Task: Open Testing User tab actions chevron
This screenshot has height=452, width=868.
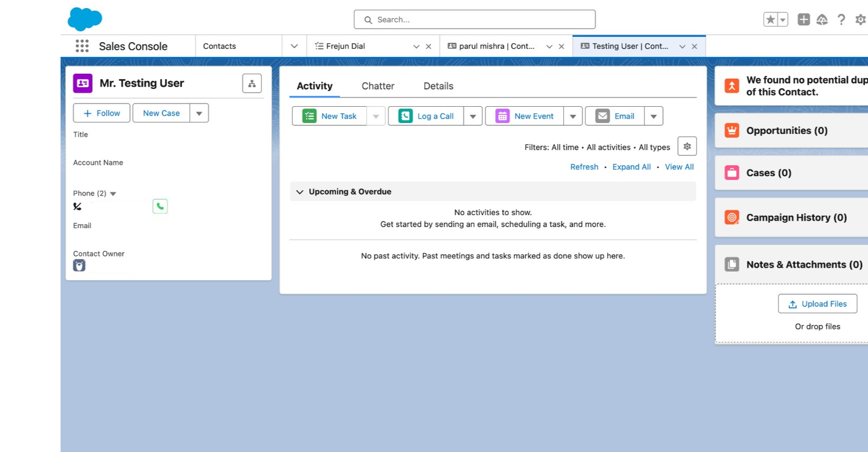Action: 682,47
